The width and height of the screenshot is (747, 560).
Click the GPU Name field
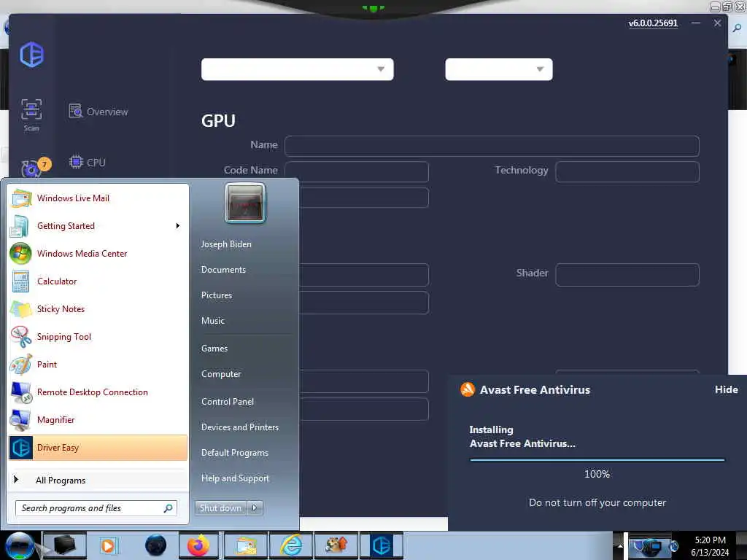pos(492,146)
